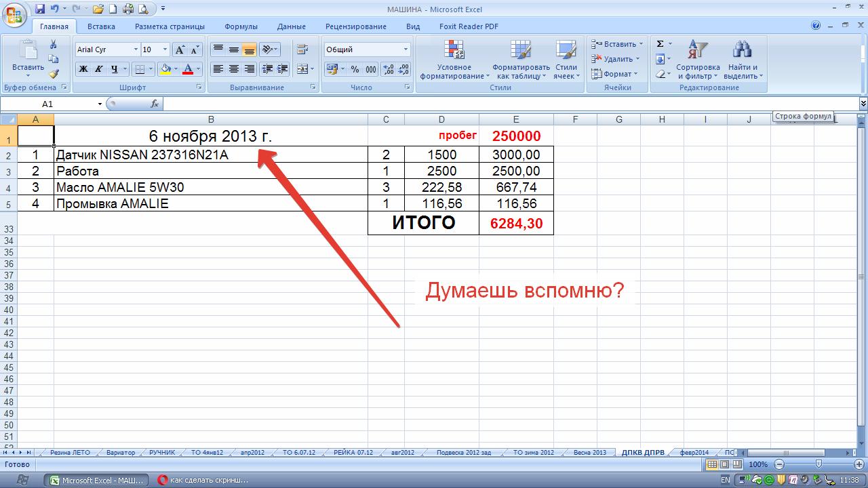
Task: Insert AutoSum with the sigma icon
Action: tap(660, 44)
